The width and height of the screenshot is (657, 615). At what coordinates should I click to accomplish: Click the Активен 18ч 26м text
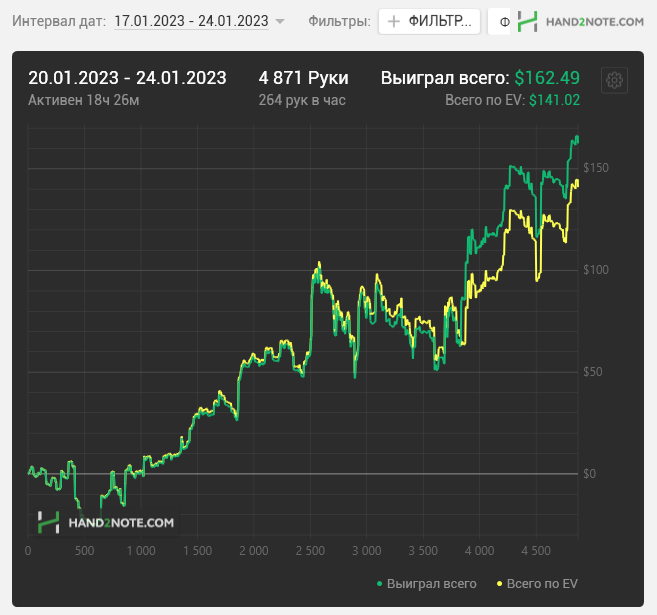[84, 100]
